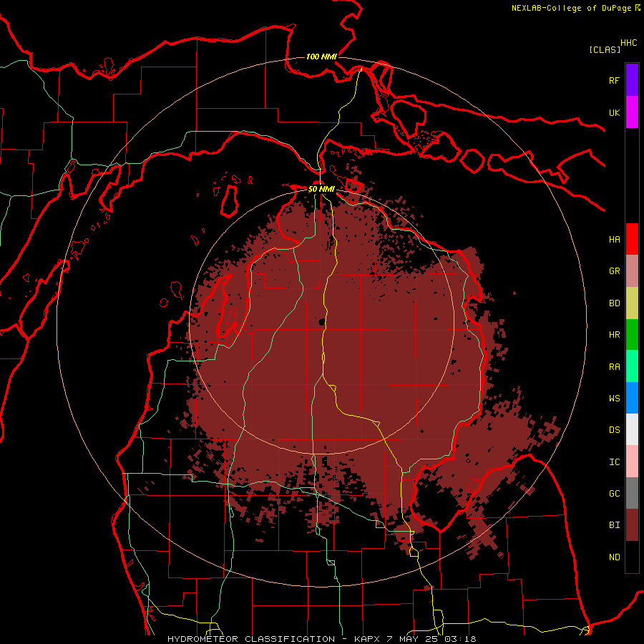Click the "HA" legend label
The height and width of the screenshot is (644, 644).
tap(614, 240)
